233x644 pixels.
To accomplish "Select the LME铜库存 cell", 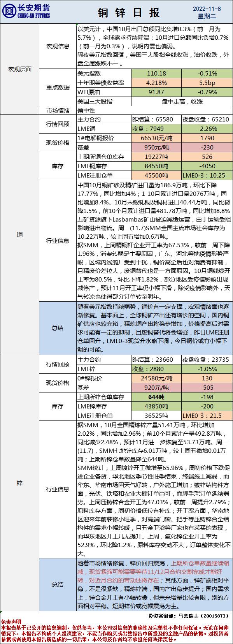I will click(104, 166).
